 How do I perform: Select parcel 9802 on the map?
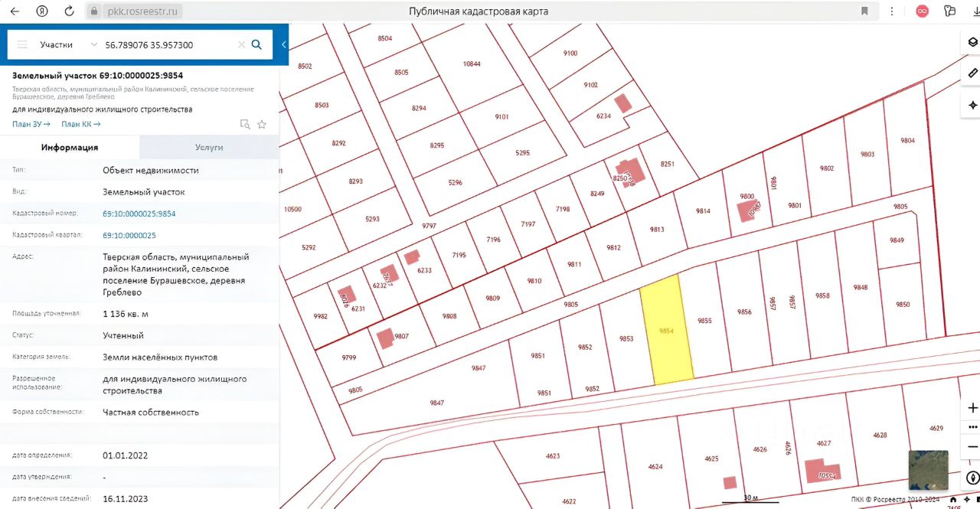tap(827, 168)
